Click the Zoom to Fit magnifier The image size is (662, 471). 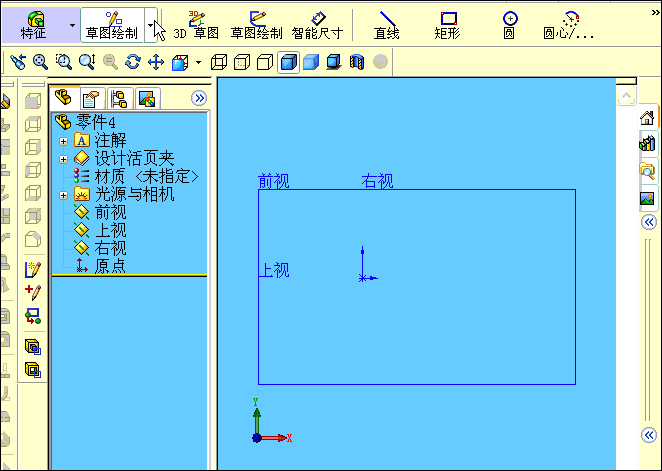[41, 62]
